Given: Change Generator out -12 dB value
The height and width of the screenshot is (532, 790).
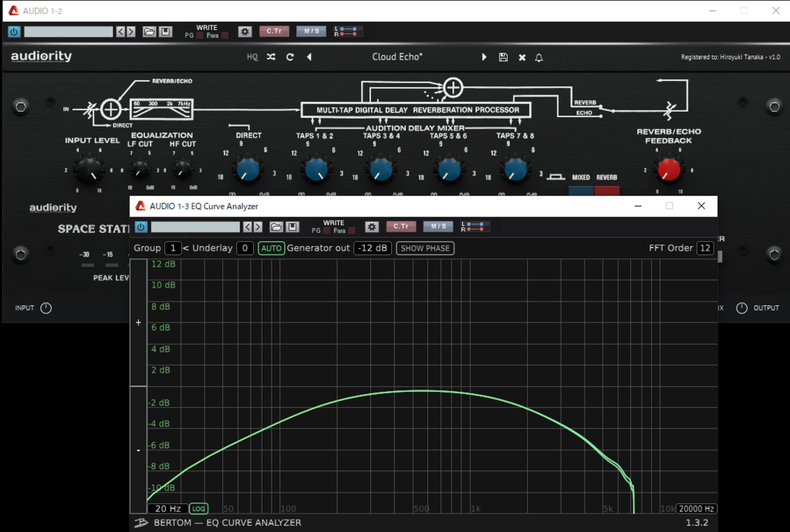Looking at the screenshot, I should [x=373, y=248].
